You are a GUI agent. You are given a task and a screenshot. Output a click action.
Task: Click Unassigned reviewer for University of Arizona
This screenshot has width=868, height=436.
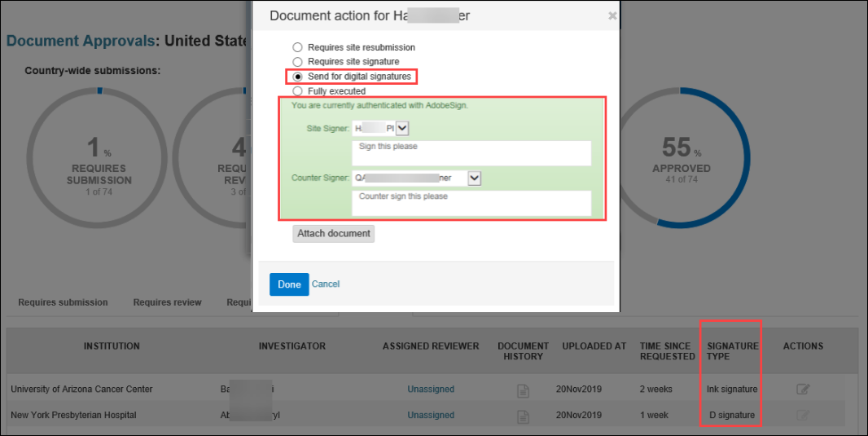(x=431, y=389)
